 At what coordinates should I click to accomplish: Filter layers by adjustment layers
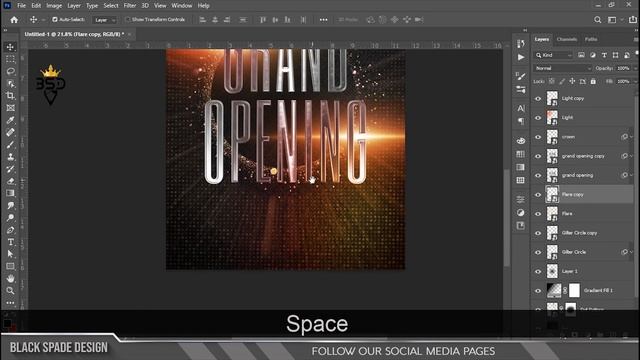click(593, 55)
